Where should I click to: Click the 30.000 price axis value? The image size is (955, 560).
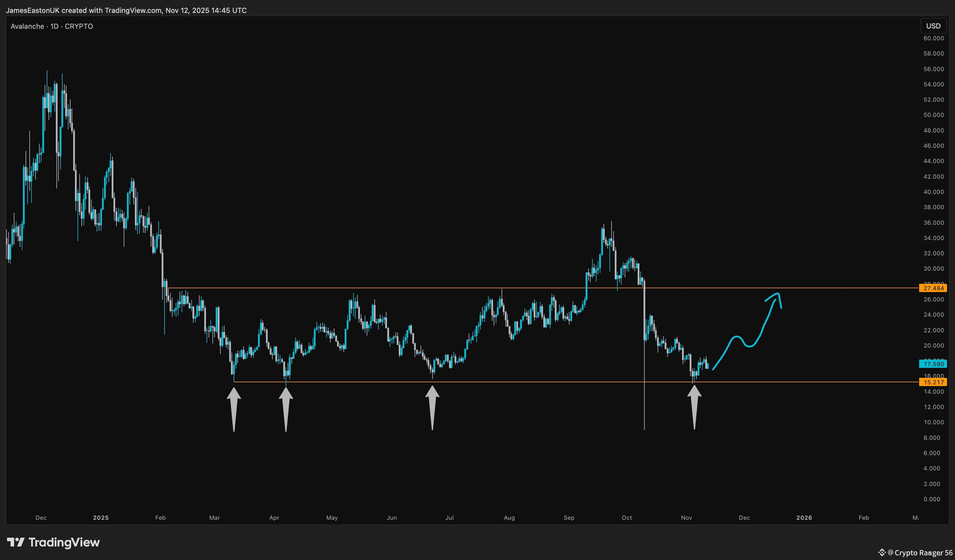933,269
